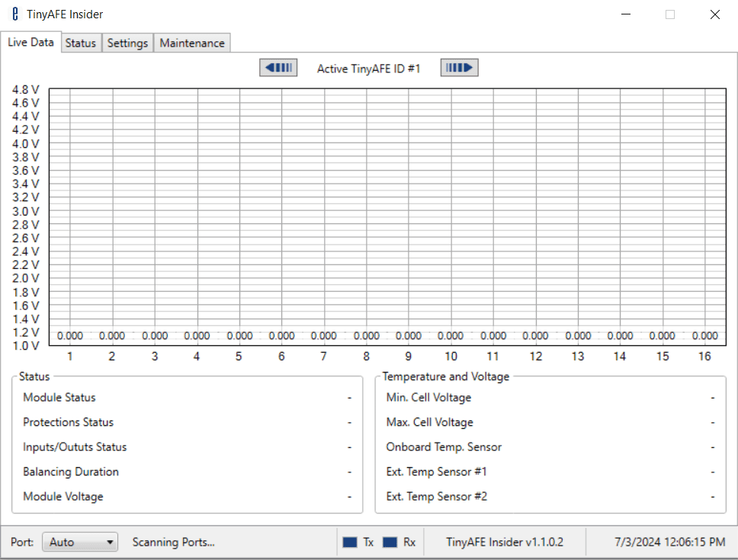The width and height of the screenshot is (738, 560).
Task: Click the Min. Cell Voltage label
Action: pyautogui.click(x=428, y=397)
